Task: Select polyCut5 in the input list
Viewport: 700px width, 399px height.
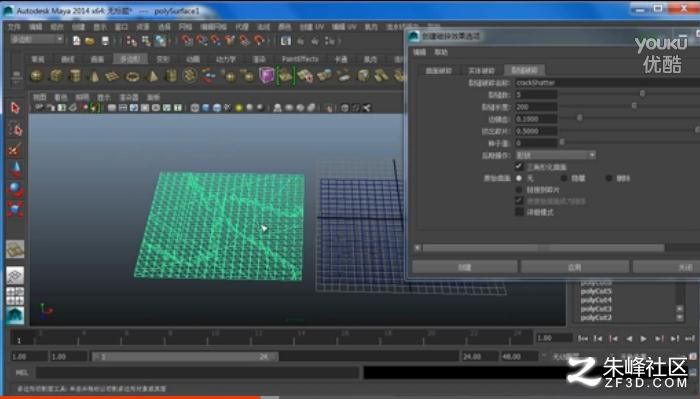Action: point(596,291)
